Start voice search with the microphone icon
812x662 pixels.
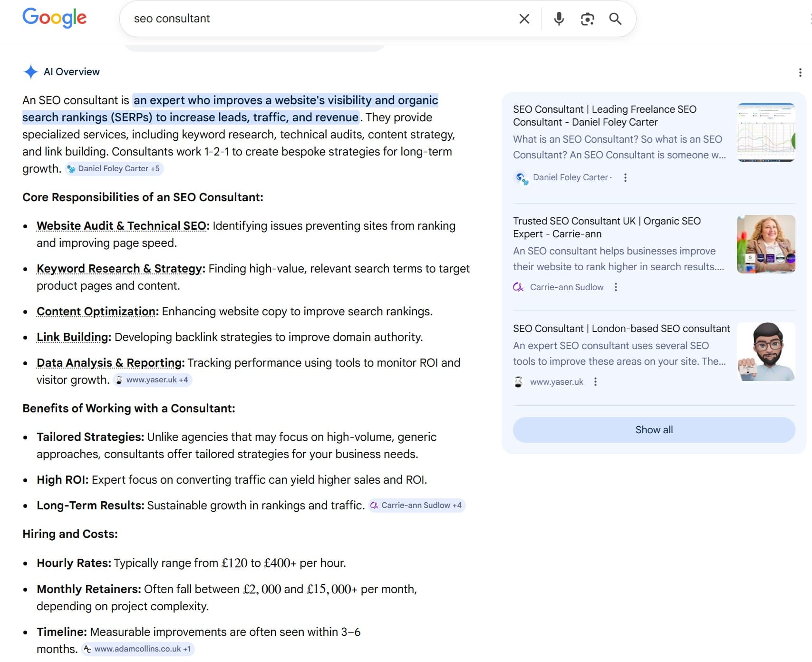(x=559, y=19)
